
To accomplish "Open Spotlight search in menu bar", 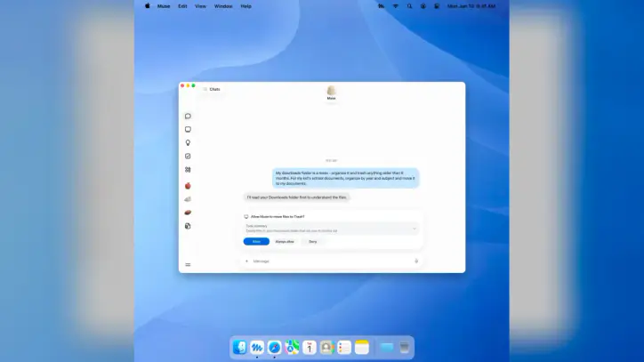I will [x=409, y=6].
